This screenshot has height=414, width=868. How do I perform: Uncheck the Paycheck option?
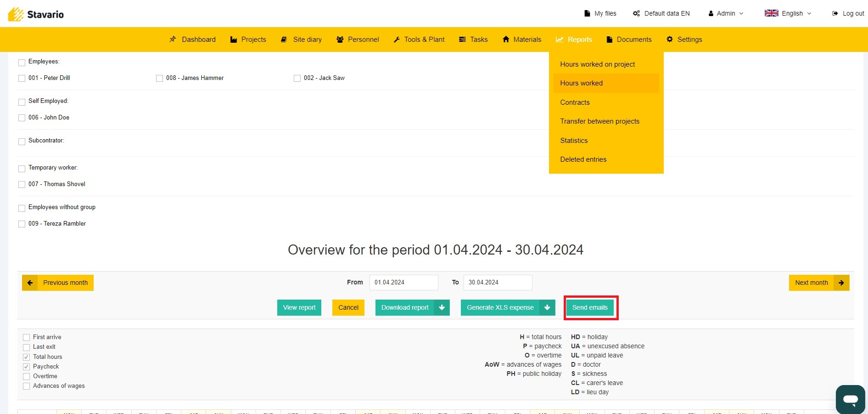(26, 367)
